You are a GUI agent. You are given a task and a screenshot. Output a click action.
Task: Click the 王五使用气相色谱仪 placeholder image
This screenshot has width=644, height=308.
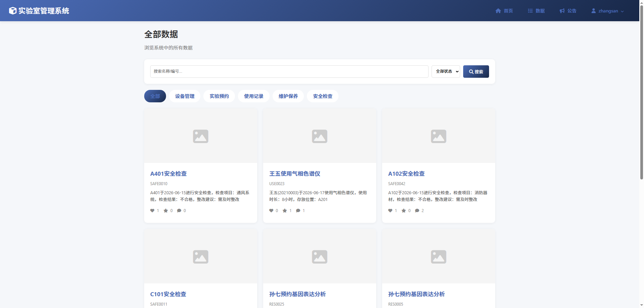[320, 136]
